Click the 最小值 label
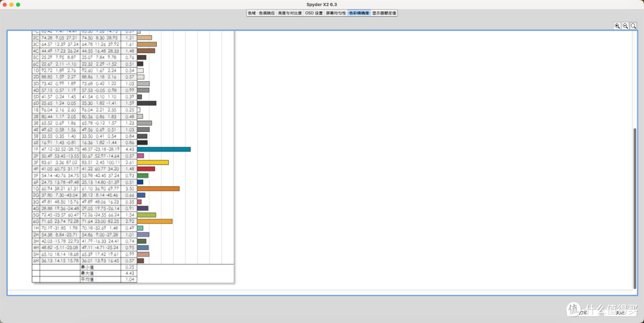644x323 pixels. 87,267
